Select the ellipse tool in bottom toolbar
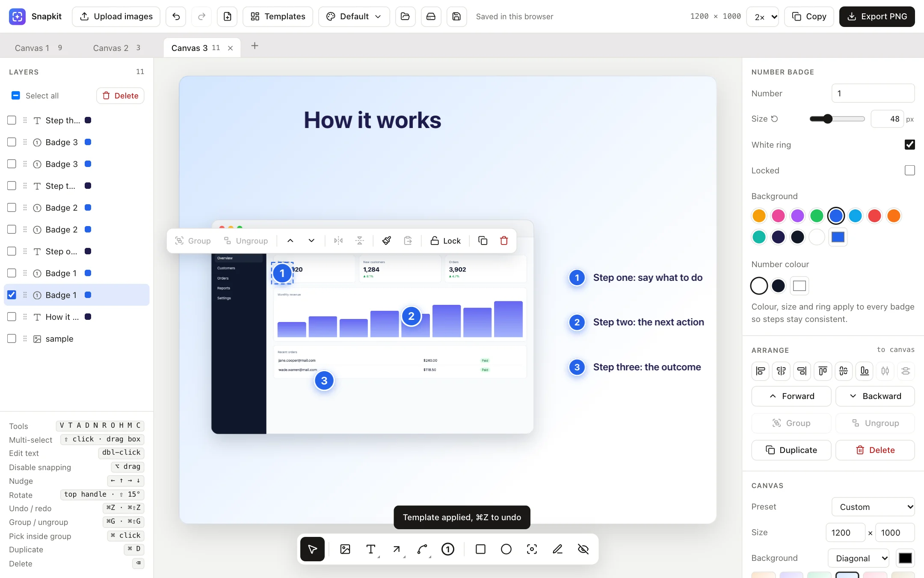 coord(506,549)
